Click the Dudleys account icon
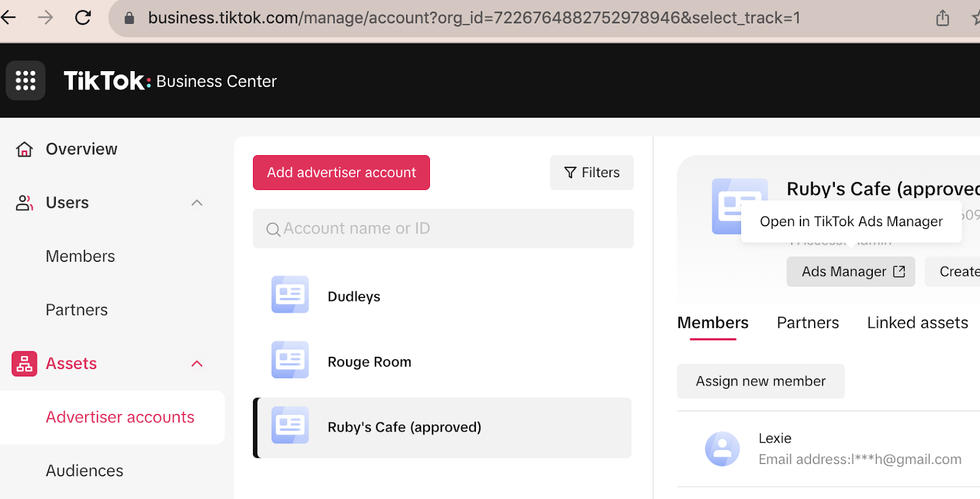This screenshot has height=499, width=980. coord(290,295)
